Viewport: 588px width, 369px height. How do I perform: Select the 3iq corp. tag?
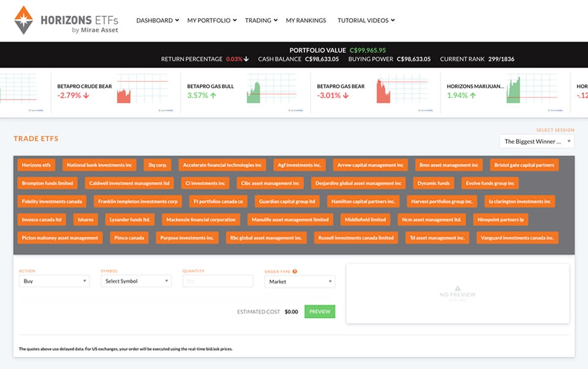pyautogui.click(x=157, y=165)
